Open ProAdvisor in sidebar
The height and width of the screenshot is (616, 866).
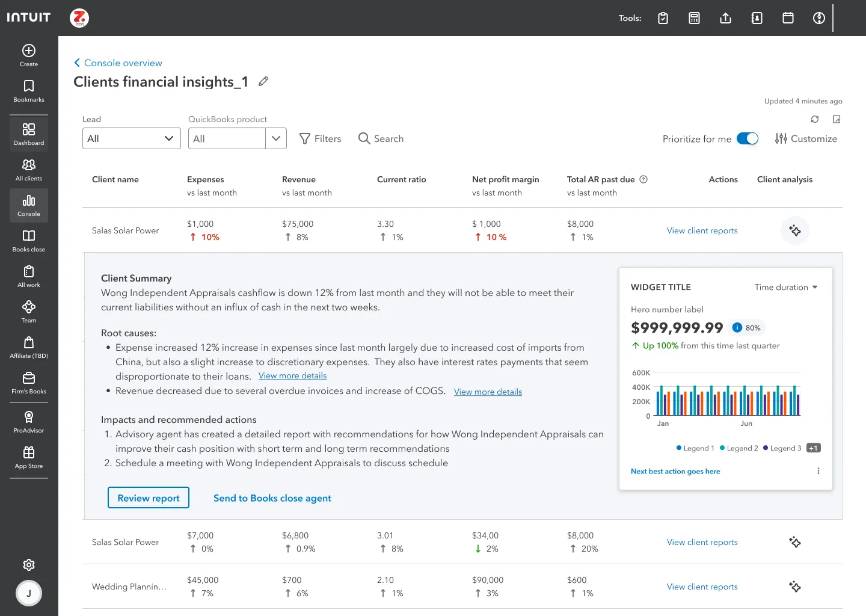(x=29, y=422)
